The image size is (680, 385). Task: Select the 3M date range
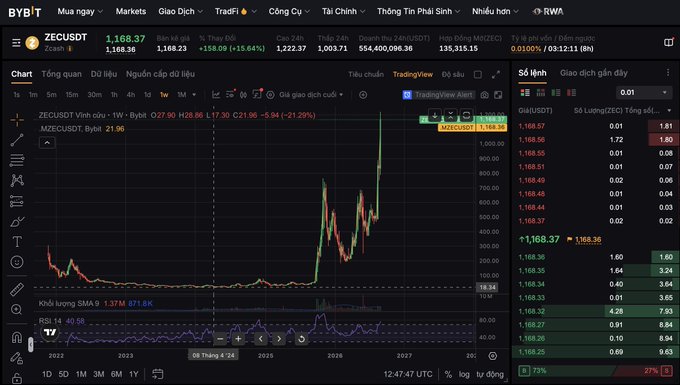point(98,374)
